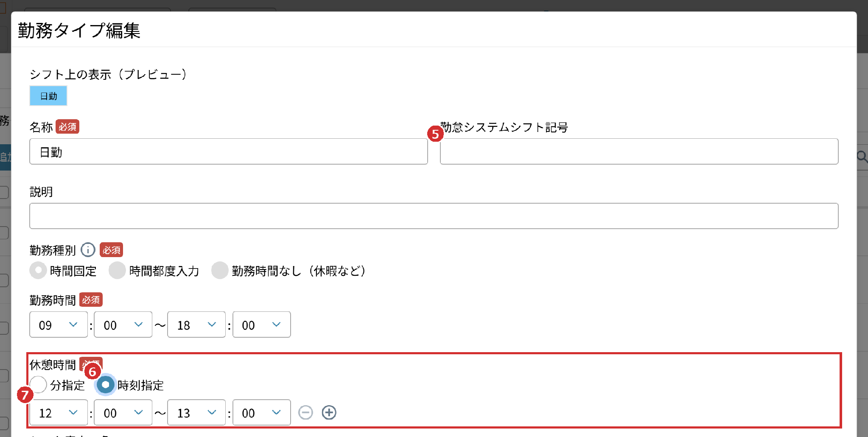Open the break end hour dropdown 13
Image resolution: width=868 pixels, height=437 pixels.
(x=196, y=412)
